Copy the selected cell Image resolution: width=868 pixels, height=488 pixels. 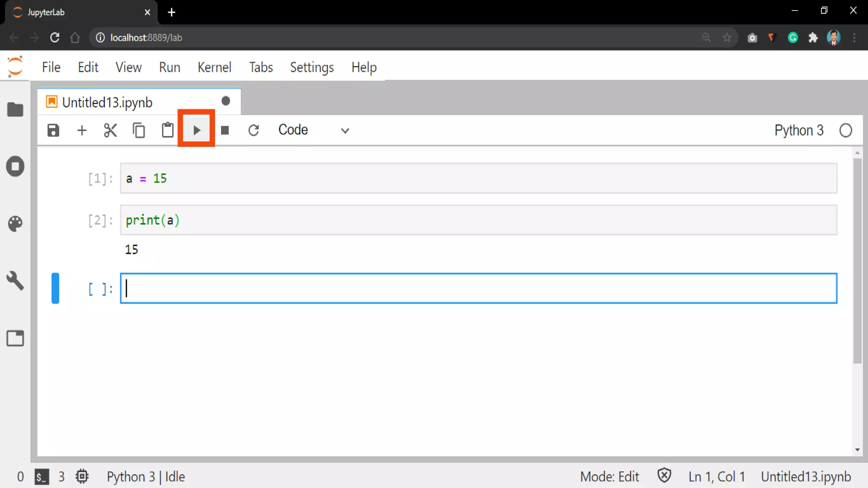139,130
